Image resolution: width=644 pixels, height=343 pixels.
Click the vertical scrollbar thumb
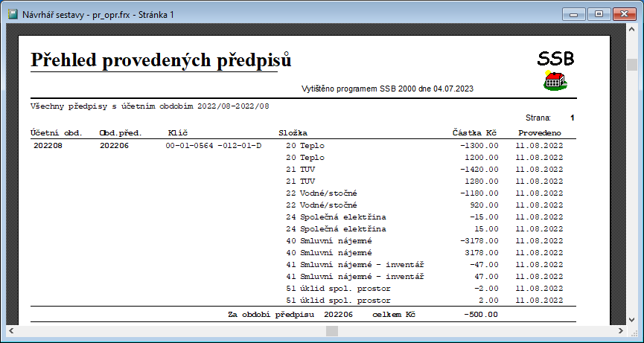point(632,63)
